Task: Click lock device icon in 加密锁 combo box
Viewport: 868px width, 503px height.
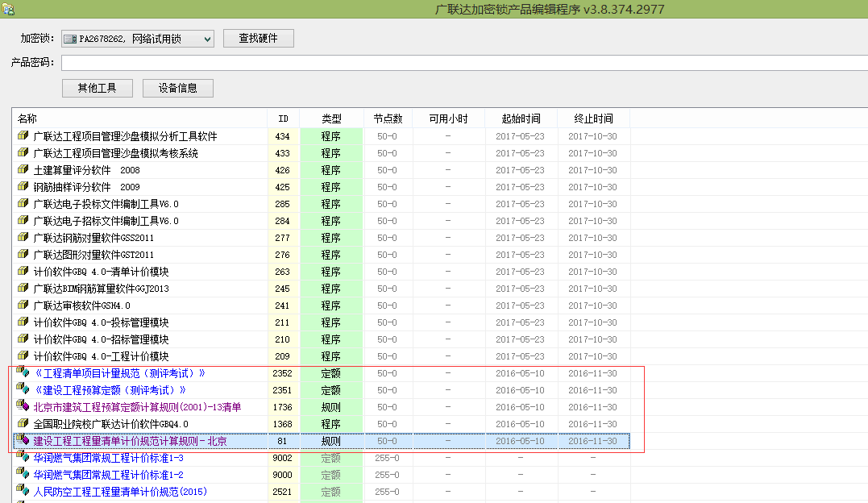Action: tap(70, 39)
